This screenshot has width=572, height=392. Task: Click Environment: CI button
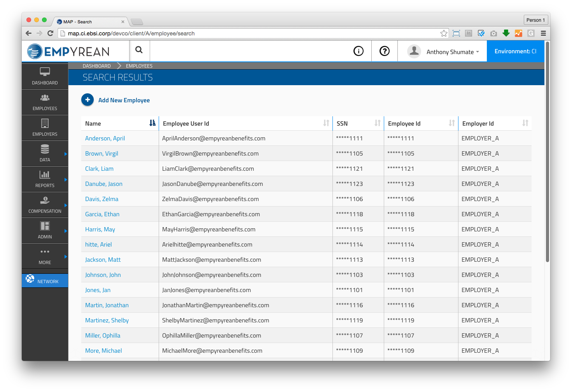pos(515,51)
